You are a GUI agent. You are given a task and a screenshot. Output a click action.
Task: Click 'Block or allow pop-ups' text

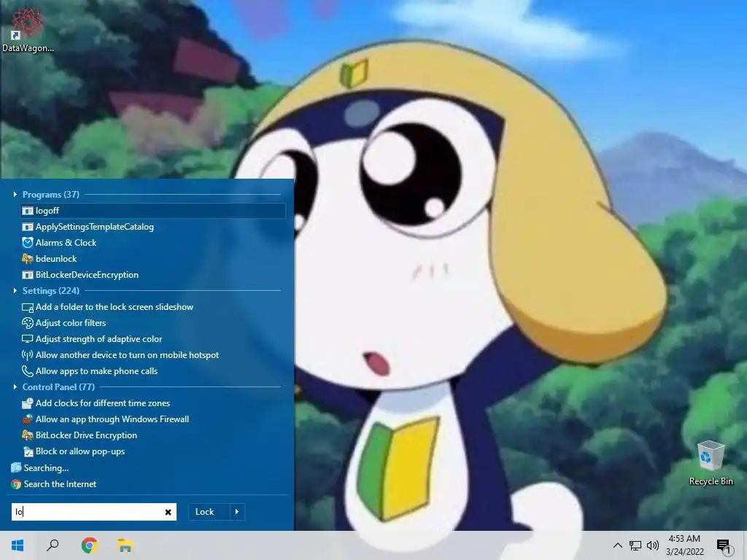pyautogui.click(x=80, y=451)
